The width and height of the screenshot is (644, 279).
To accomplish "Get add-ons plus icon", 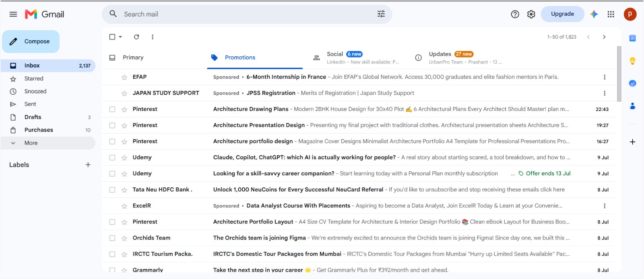I will click(632, 142).
